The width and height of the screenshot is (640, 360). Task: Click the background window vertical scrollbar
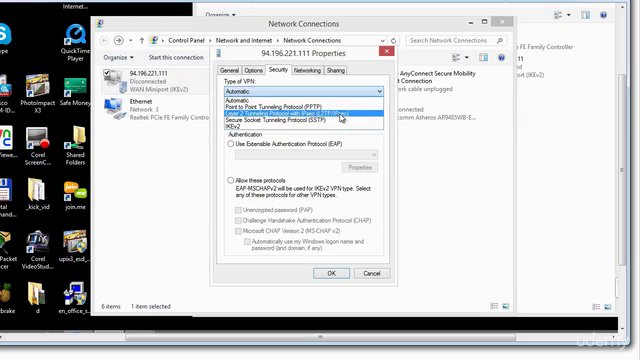click(x=621, y=169)
